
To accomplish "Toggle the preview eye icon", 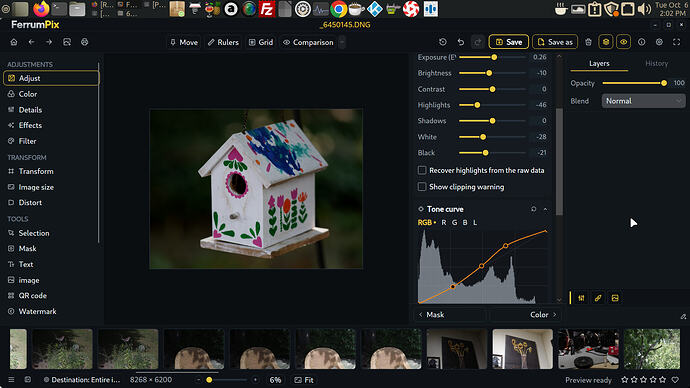I will coord(624,42).
